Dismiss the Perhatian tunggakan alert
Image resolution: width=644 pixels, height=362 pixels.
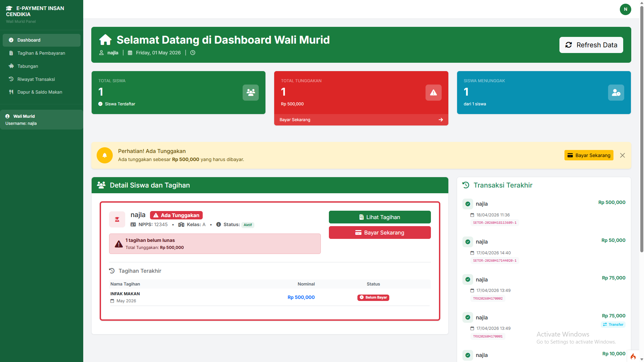tap(623, 155)
